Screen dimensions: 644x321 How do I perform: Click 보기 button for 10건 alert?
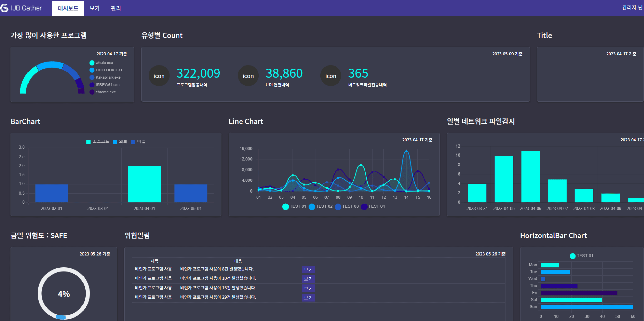308,279
